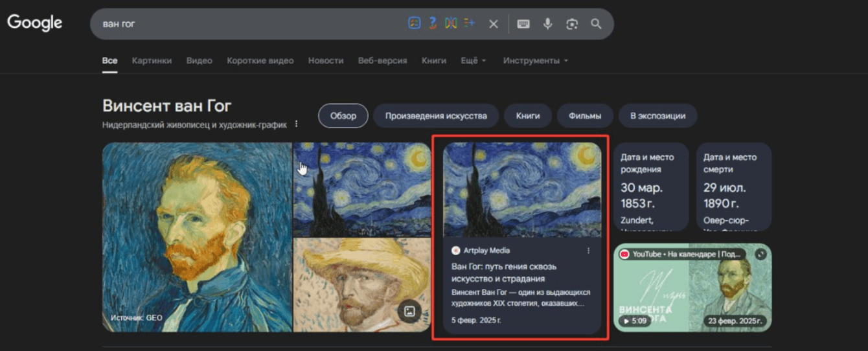Open the straw hat self-portrait image
Screen dimensions: 868x351
[362, 285]
